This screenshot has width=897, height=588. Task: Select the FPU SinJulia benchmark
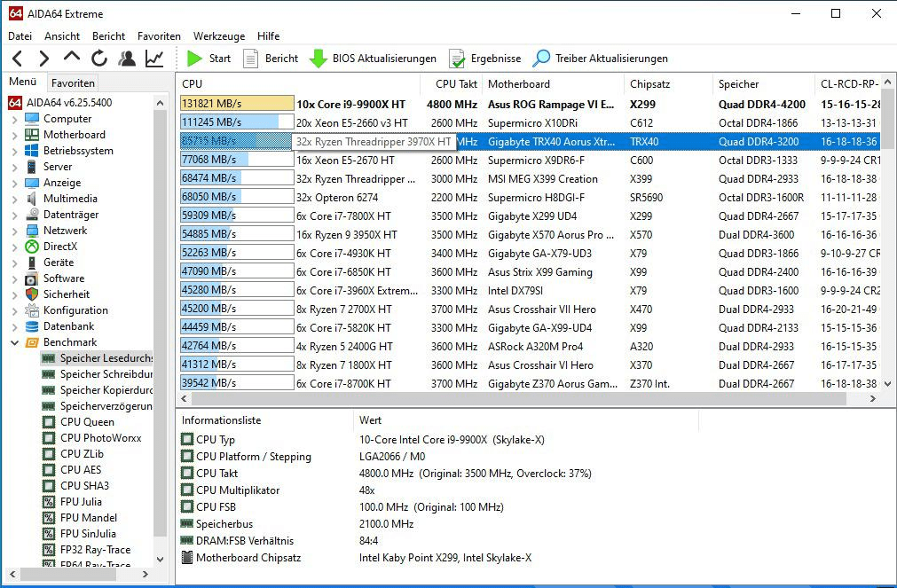tap(79, 534)
